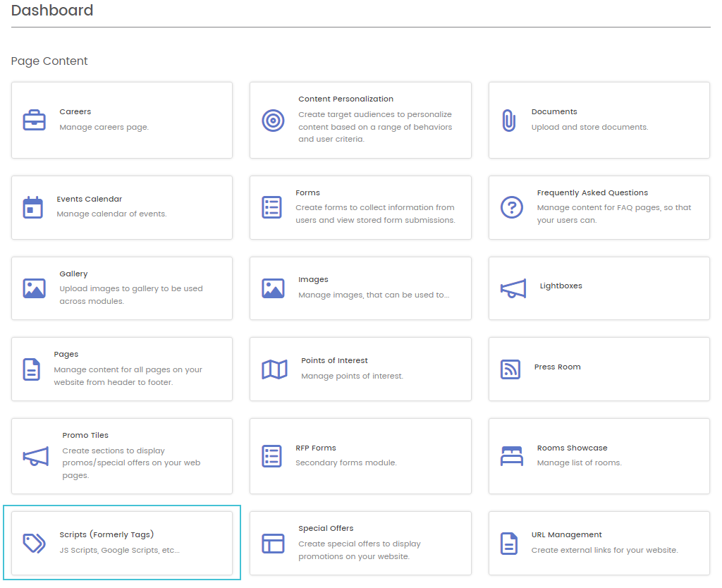722x588 pixels.
Task: Click the picture icon on the Images card
Action: pyautogui.click(x=273, y=288)
